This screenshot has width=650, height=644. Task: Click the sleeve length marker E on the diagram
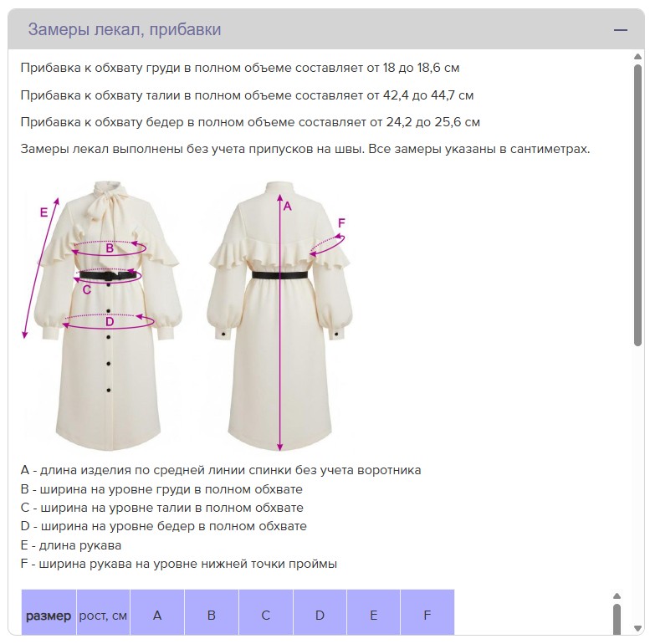(44, 213)
